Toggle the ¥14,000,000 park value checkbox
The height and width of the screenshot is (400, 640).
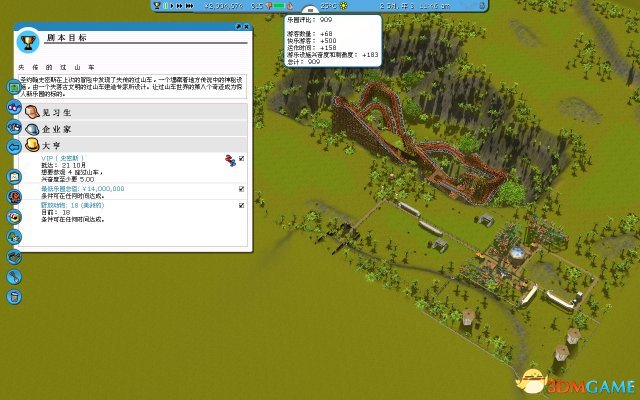click(x=241, y=188)
